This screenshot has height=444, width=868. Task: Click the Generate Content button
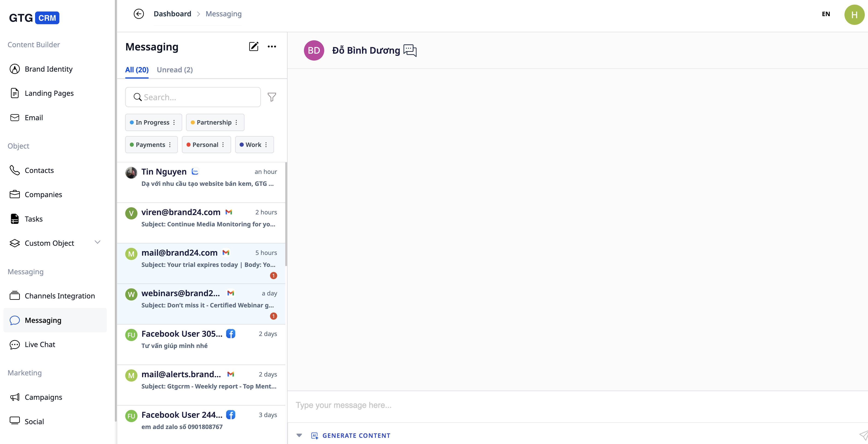(x=356, y=435)
